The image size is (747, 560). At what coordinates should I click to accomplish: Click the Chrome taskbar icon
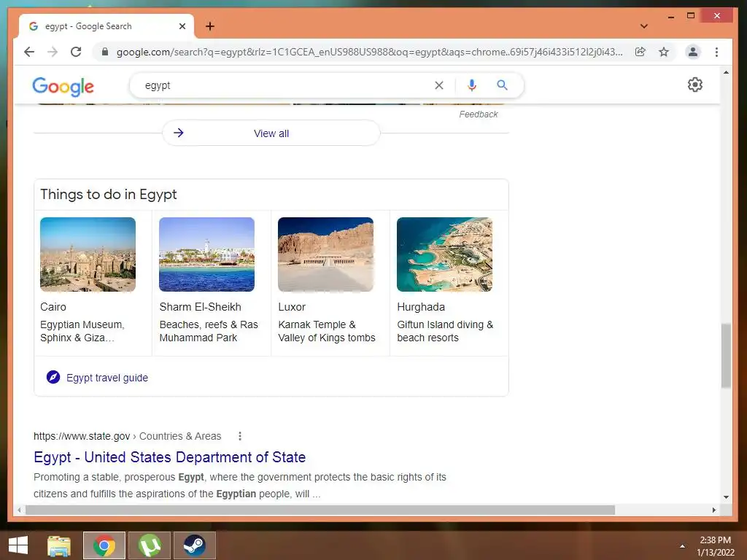point(104,545)
